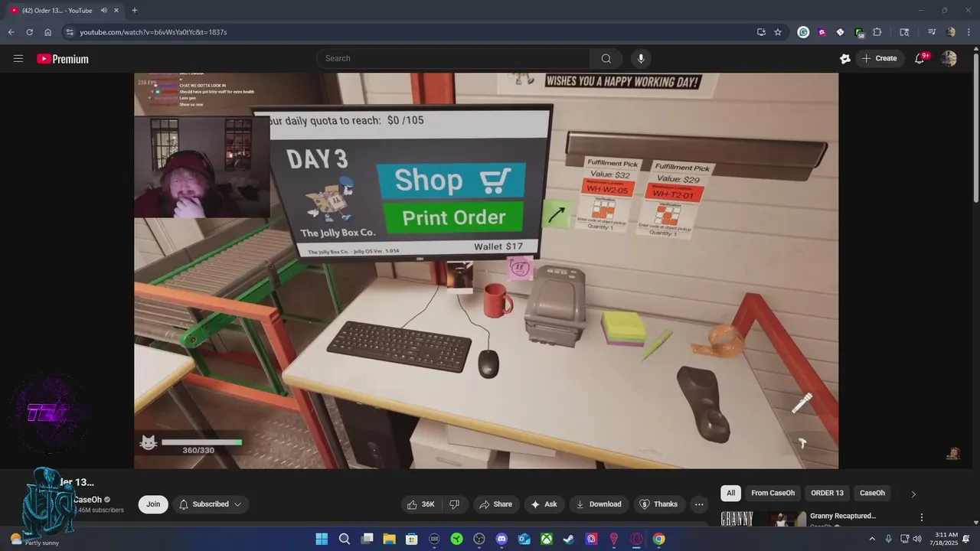980x551 pixels.
Task: Go to YouTube Premium home logo
Action: point(63,59)
